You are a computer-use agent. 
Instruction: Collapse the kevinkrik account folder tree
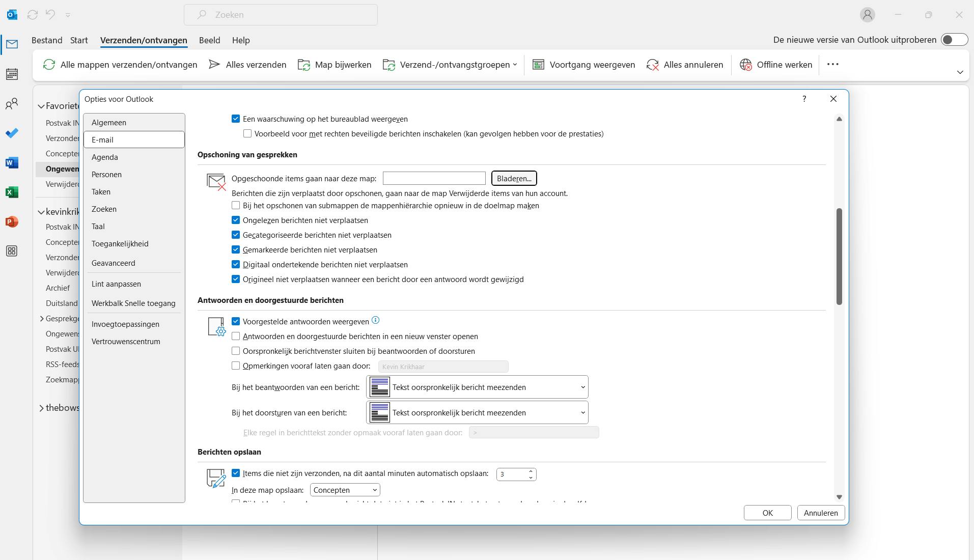click(41, 212)
